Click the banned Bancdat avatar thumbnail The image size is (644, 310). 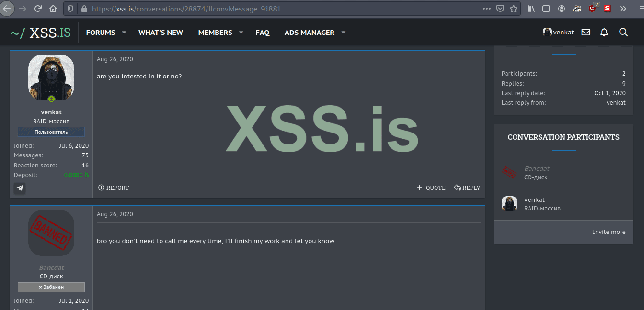[51, 233]
